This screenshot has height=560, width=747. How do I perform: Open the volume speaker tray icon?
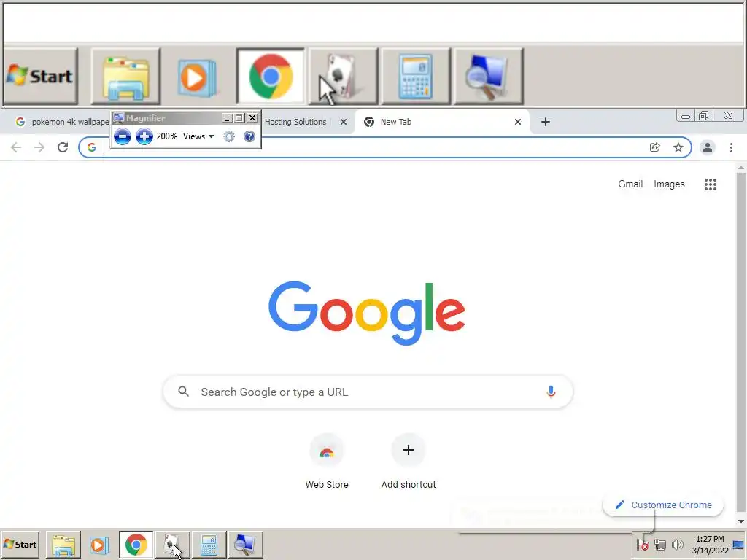[x=677, y=544]
